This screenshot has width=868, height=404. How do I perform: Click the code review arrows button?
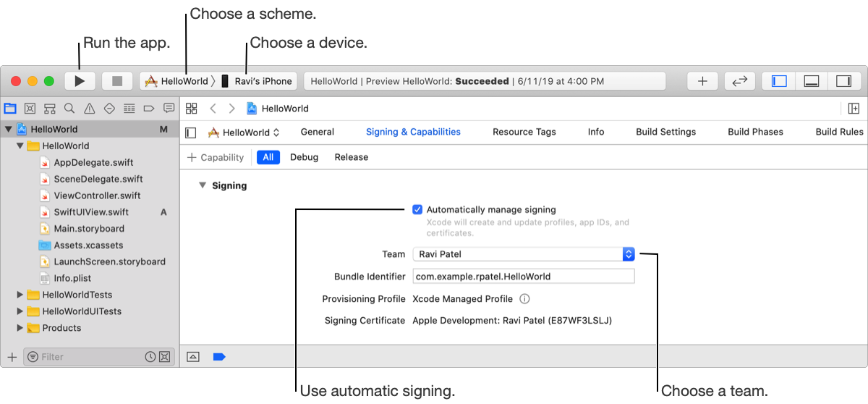739,81
